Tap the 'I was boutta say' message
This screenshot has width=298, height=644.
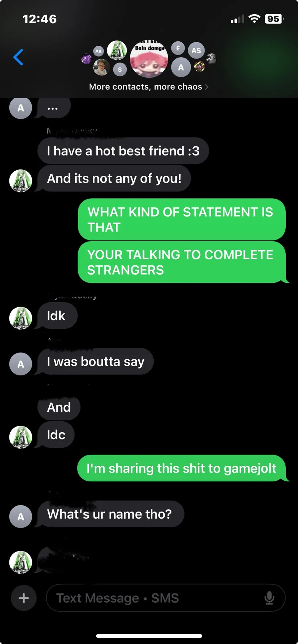click(x=95, y=361)
